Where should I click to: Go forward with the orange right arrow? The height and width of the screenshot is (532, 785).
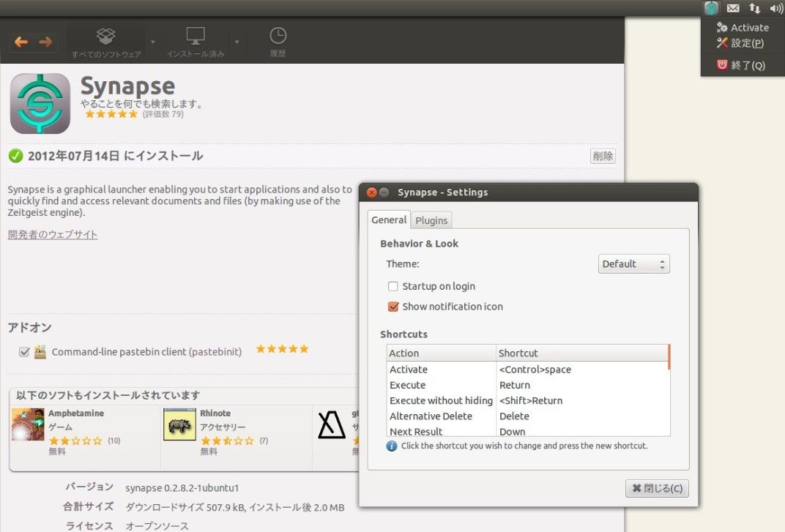pos(45,42)
